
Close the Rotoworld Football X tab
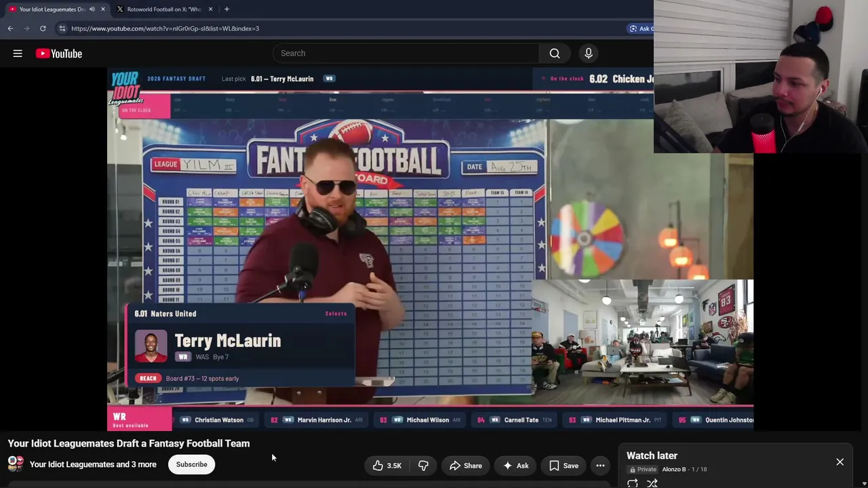click(x=210, y=9)
